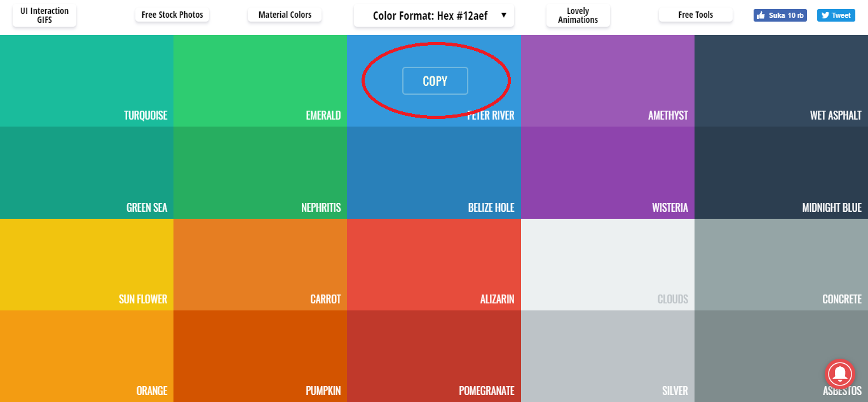Open the Color Format dropdown
This screenshot has width=868, height=402.
click(434, 15)
